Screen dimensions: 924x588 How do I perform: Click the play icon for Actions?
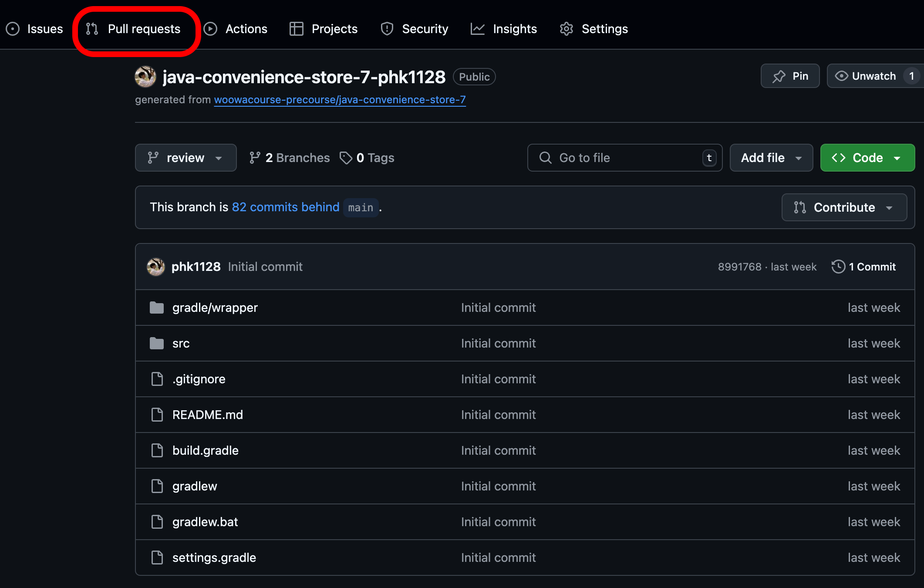click(x=210, y=29)
